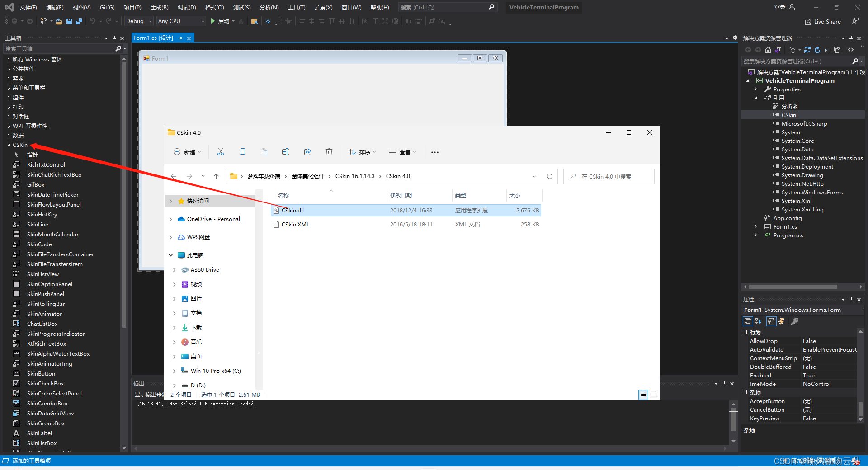This screenshot has width=868, height=470.
Task: Select the SkinDataGridView control in the Toolbox
Action: click(x=50, y=413)
